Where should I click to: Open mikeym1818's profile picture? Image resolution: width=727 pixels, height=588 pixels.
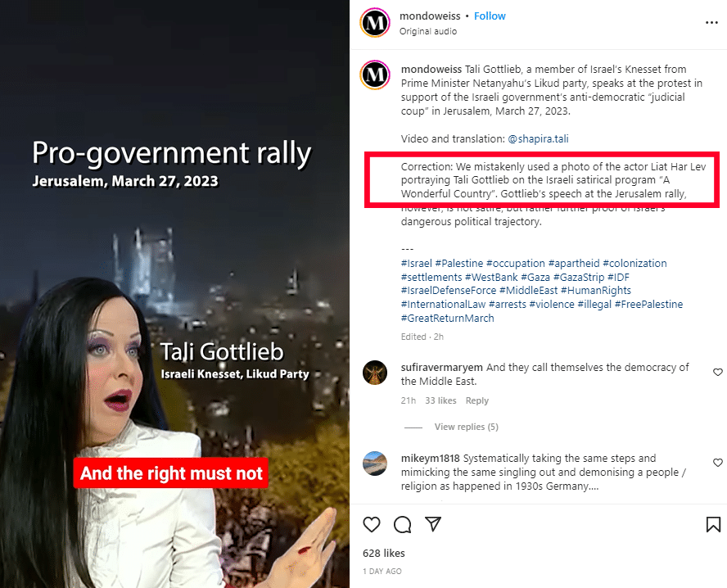375,464
